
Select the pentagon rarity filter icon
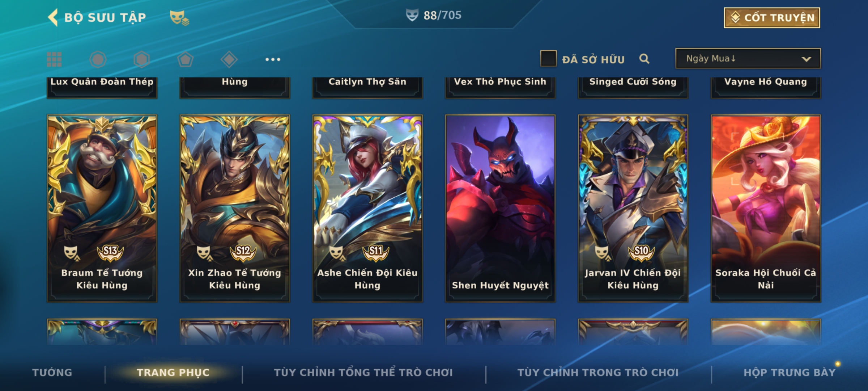coord(185,59)
